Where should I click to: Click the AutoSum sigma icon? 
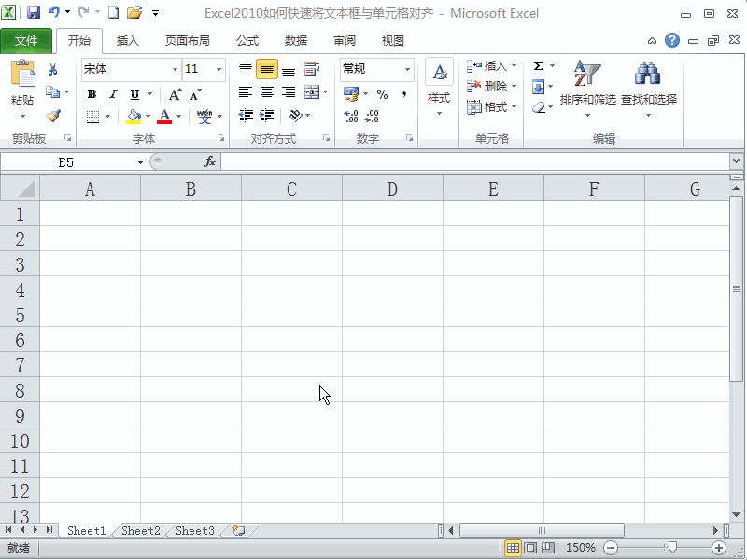point(540,65)
